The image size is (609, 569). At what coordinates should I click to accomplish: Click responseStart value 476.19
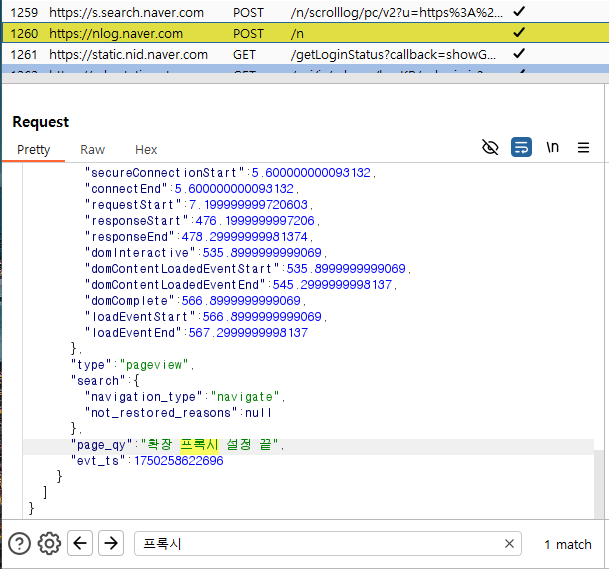(x=255, y=221)
